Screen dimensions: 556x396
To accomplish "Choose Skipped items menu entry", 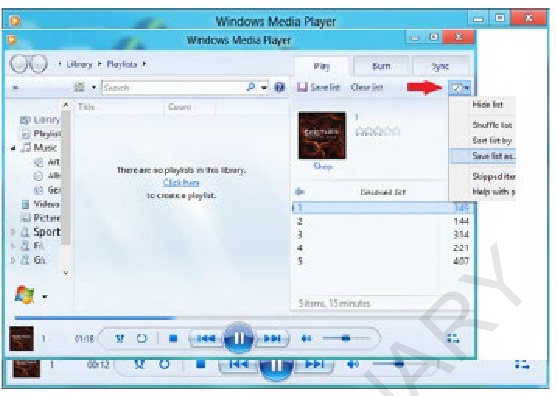I will (494, 176).
